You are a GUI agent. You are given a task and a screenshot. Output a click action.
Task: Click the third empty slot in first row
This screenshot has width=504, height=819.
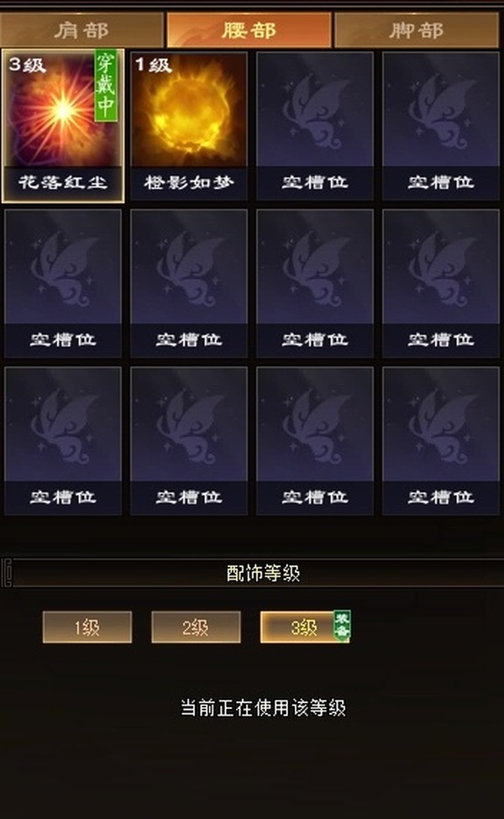coord(315,125)
